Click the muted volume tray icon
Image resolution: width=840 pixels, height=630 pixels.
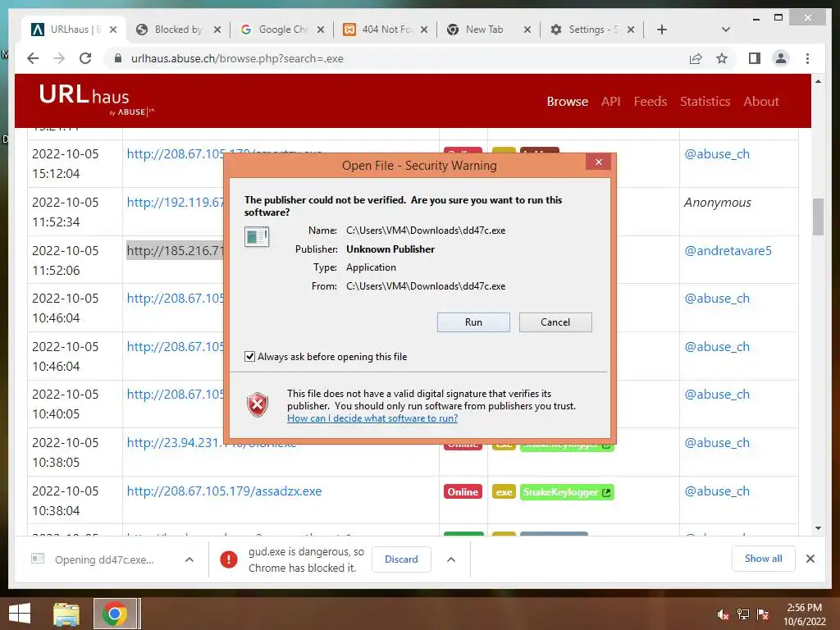[x=724, y=614]
